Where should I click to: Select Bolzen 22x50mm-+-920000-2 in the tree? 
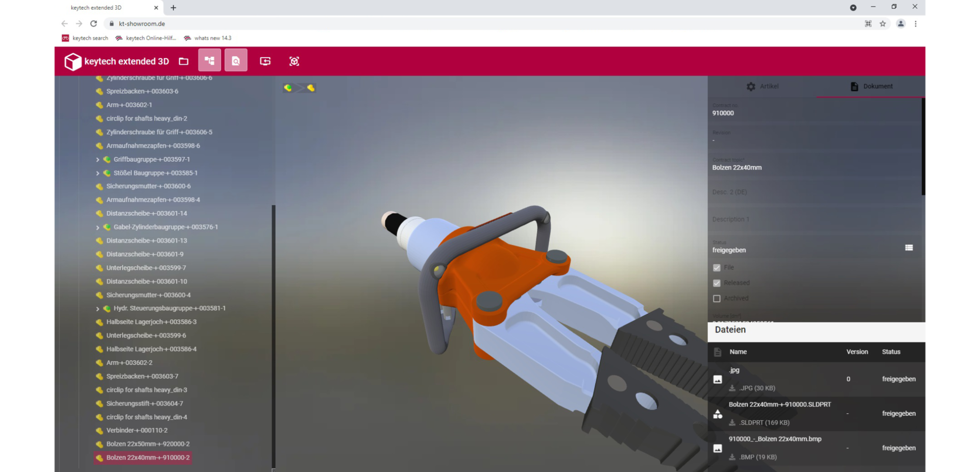(148, 444)
